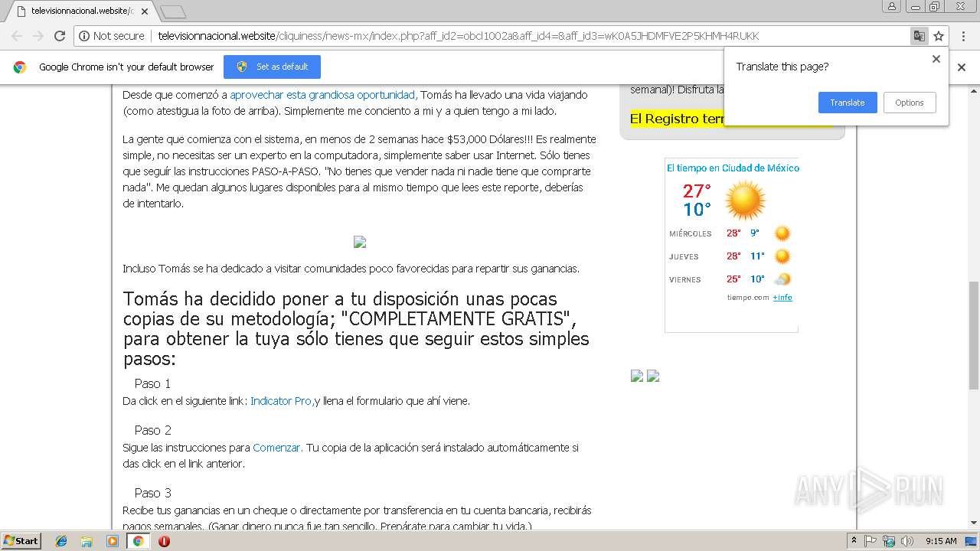Click the second broken image below weather

tap(653, 376)
